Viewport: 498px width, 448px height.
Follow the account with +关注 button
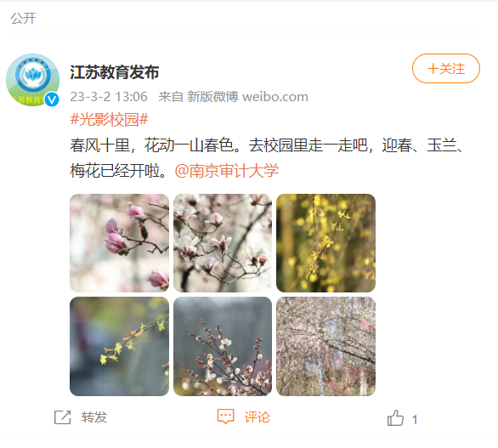coord(446,68)
